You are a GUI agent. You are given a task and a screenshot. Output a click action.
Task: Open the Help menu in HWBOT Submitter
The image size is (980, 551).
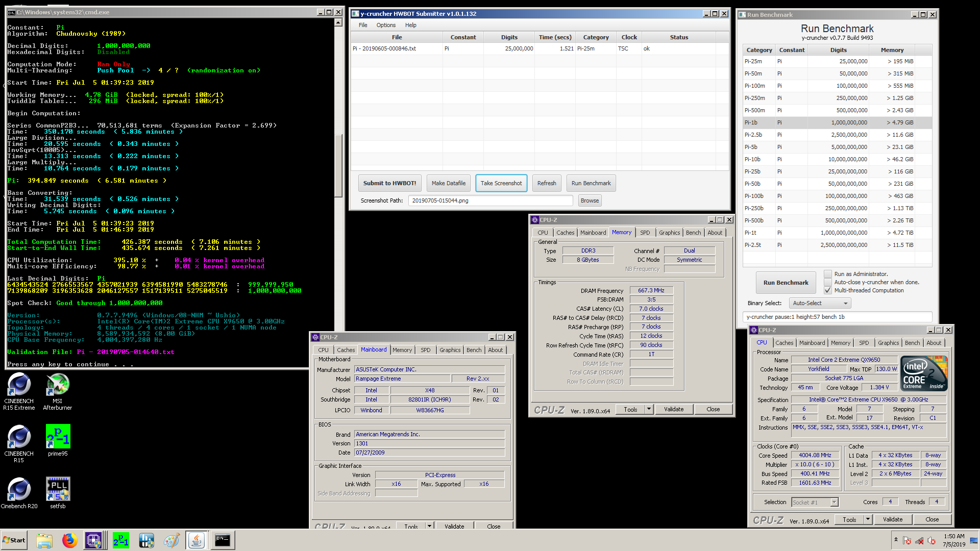[410, 25]
